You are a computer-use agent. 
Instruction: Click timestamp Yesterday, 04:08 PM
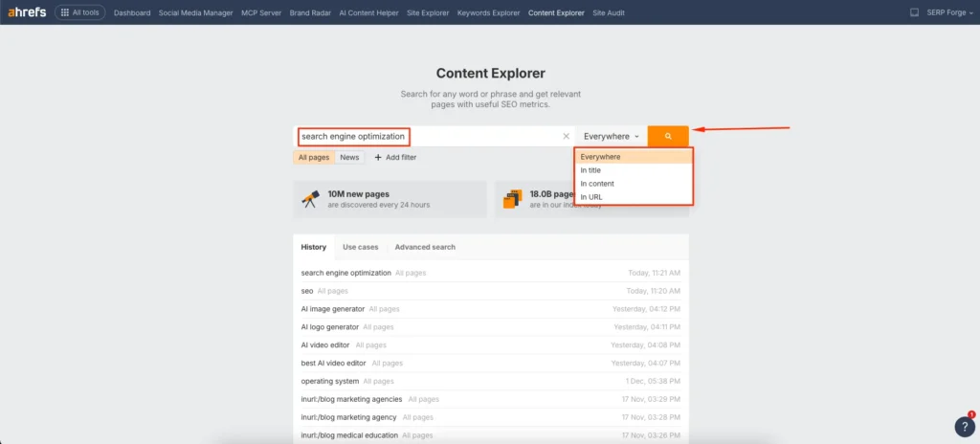(646, 345)
